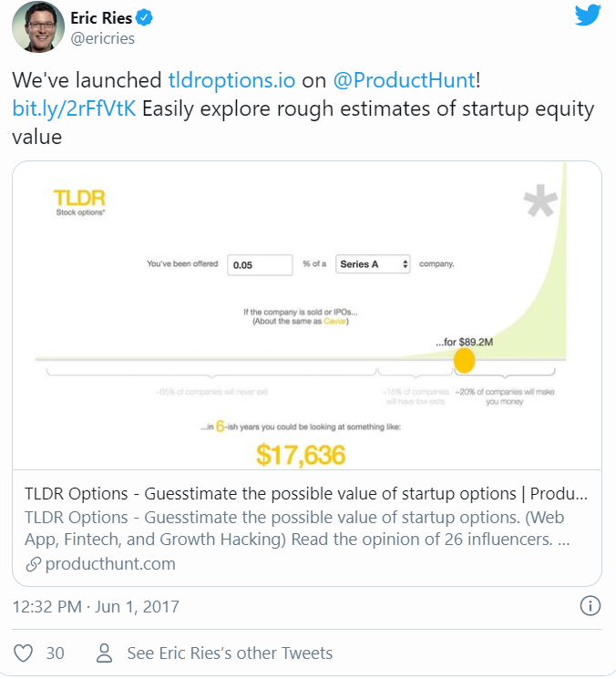Like the tweet with heart icon
Viewport: 616px width, 679px height.
pyautogui.click(x=25, y=653)
